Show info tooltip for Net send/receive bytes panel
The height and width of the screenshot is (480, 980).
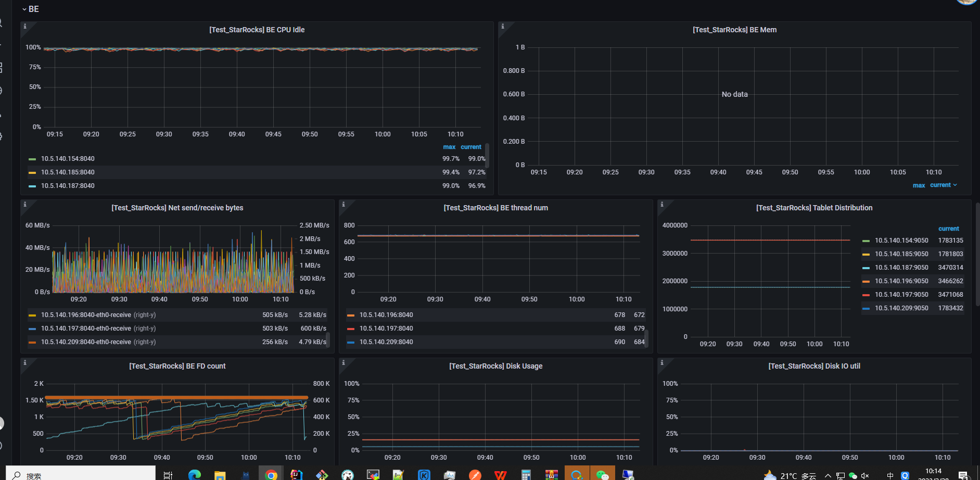coord(24,204)
